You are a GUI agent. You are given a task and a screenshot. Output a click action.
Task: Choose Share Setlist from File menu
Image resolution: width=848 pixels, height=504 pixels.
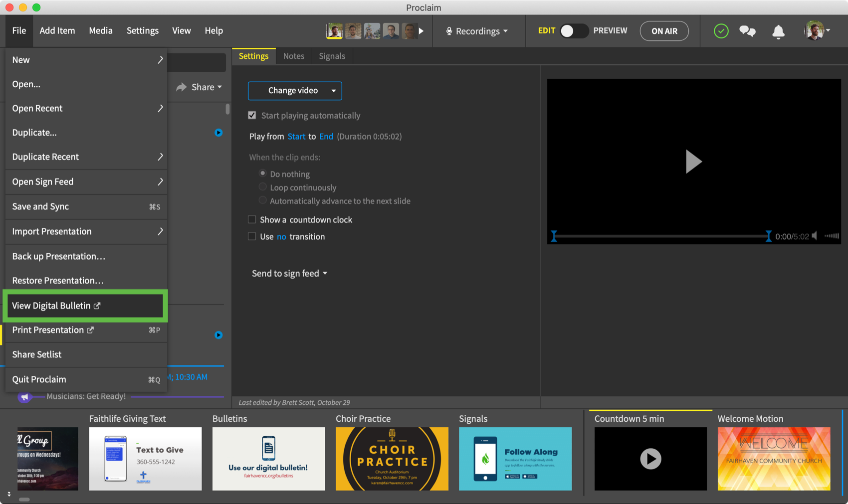pyautogui.click(x=86, y=354)
